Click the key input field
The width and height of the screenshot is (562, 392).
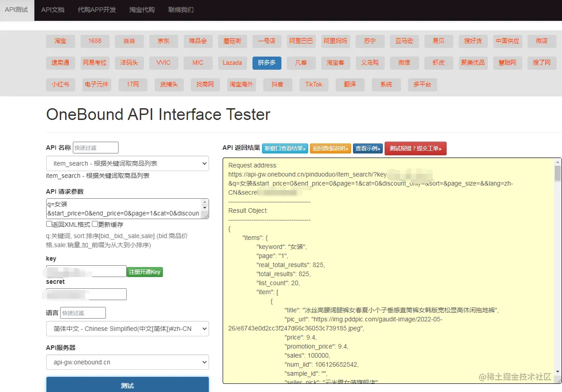[x=86, y=271]
